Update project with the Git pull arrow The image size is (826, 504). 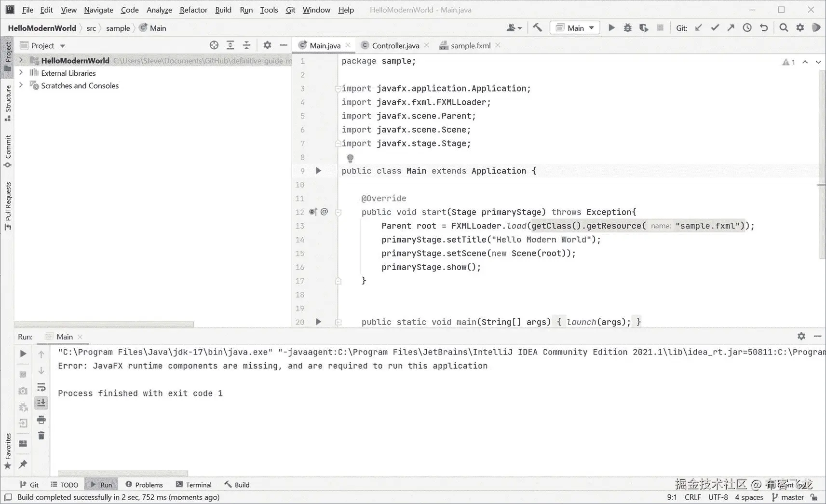tap(699, 27)
